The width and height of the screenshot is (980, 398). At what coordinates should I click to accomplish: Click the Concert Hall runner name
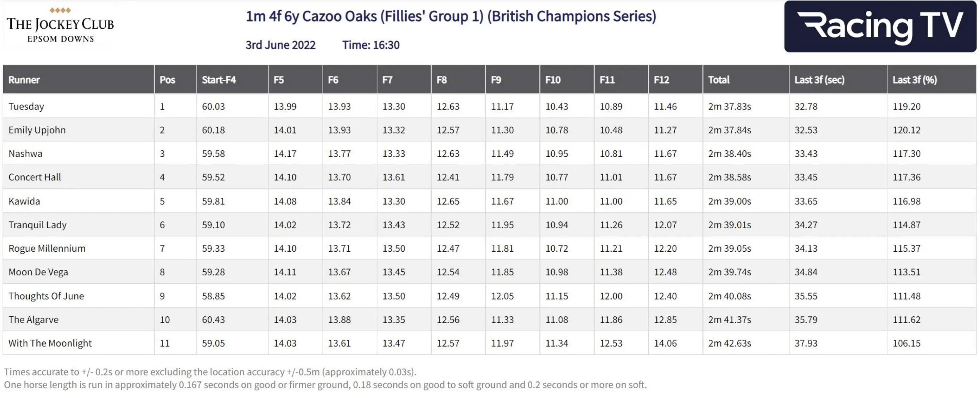tap(35, 177)
